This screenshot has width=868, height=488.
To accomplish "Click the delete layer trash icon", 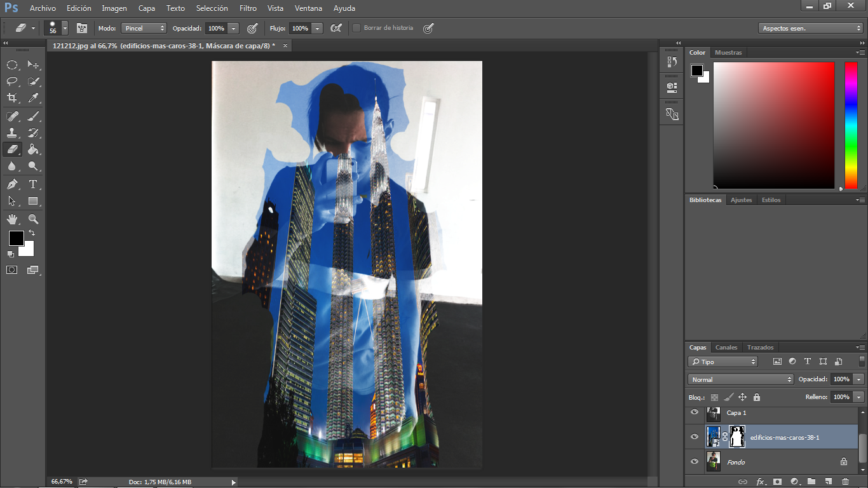I will pyautogui.click(x=845, y=482).
